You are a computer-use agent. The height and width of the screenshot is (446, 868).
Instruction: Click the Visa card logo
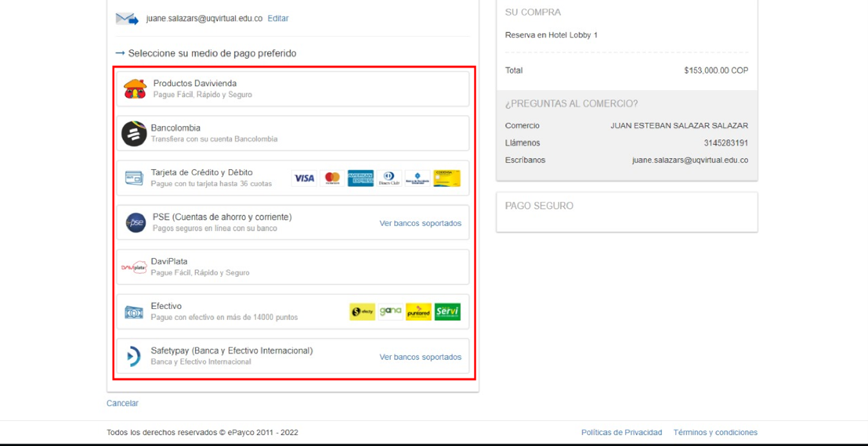[x=304, y=178]
